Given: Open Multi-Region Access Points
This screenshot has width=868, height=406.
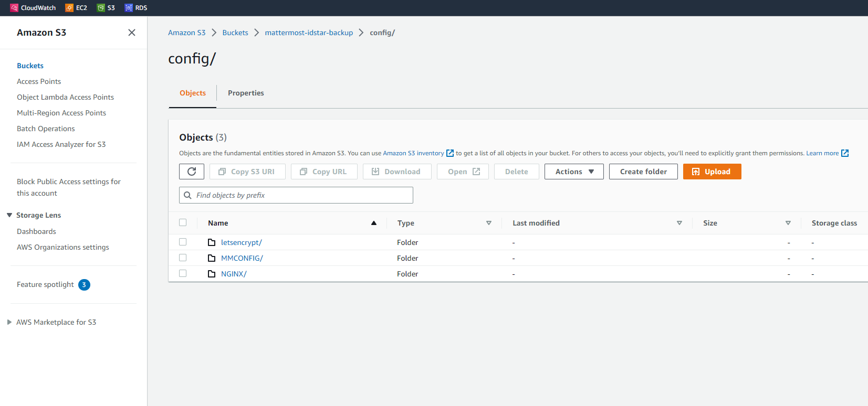Looking at the screenshot, I should point(61,113).
